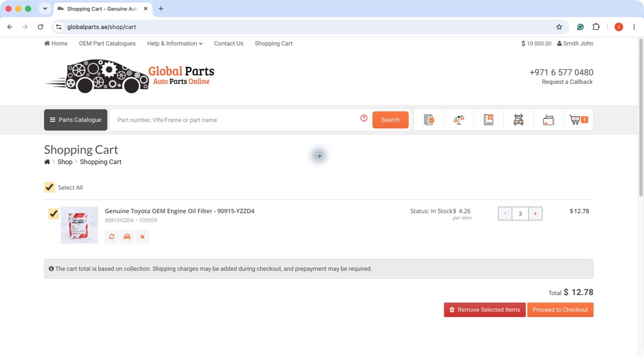Focus the part number search field
The height and width of the screenshot is (358, 644).
[235, 120]
